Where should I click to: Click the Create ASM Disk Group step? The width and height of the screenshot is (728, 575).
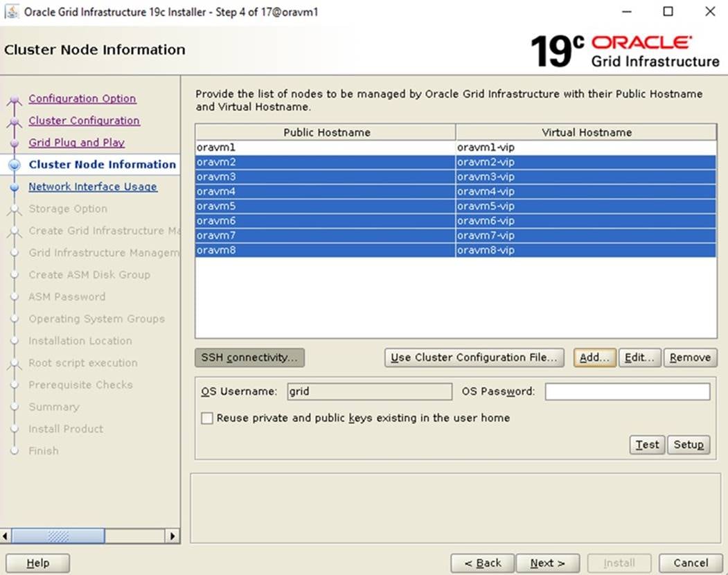89,274
